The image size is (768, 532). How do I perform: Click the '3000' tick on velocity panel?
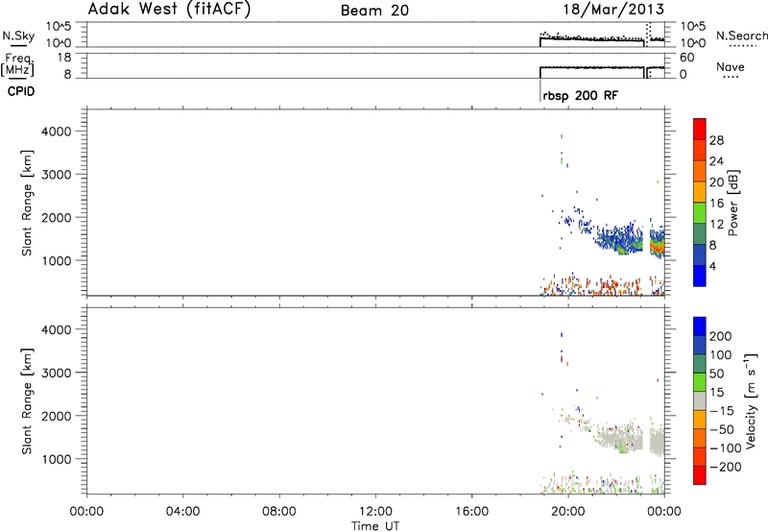[x=57, y=373]
